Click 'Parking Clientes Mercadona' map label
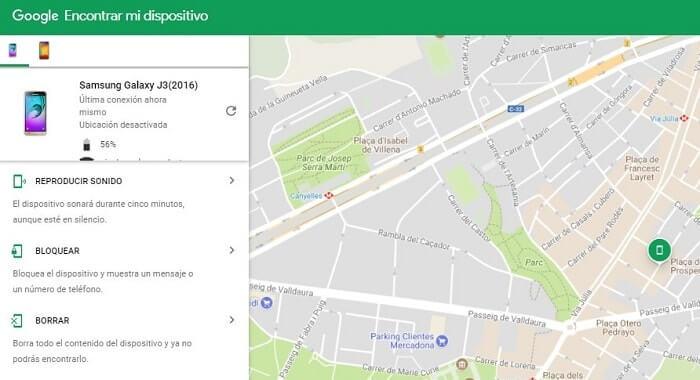Screen dimensions: 700x380 pos(402,341)
